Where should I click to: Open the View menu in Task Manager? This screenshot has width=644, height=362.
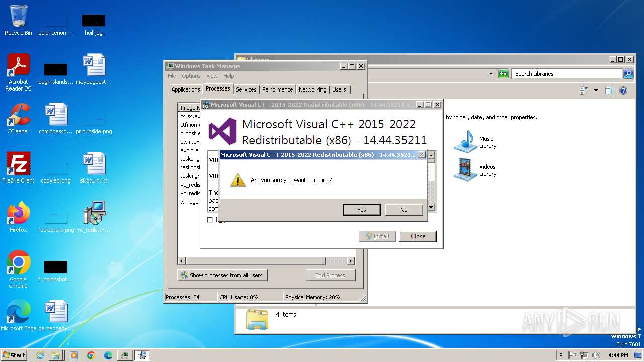pos(212,76)
